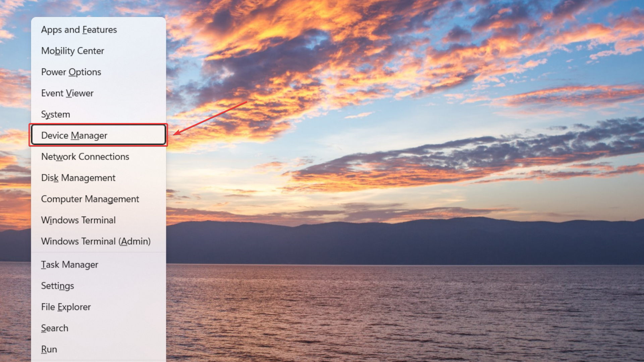
Task: Open Windows Terminal as Admin
Action: [x=96, y=241]
